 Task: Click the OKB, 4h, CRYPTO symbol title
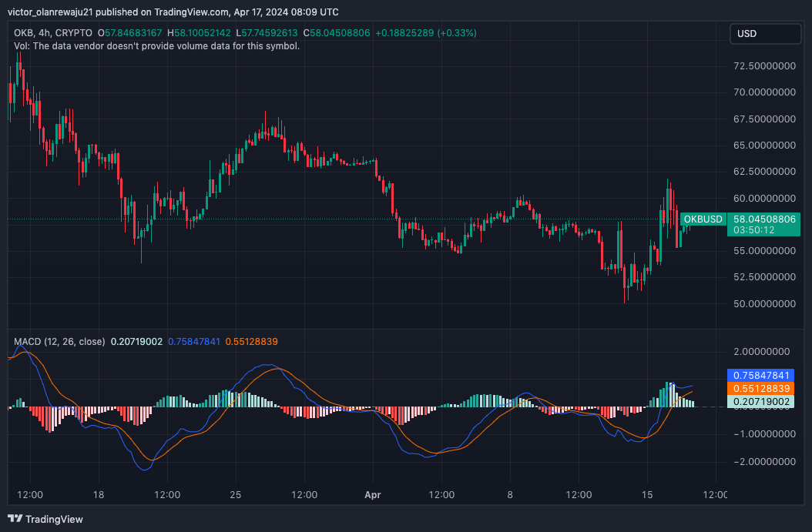(x=53, y=33)
